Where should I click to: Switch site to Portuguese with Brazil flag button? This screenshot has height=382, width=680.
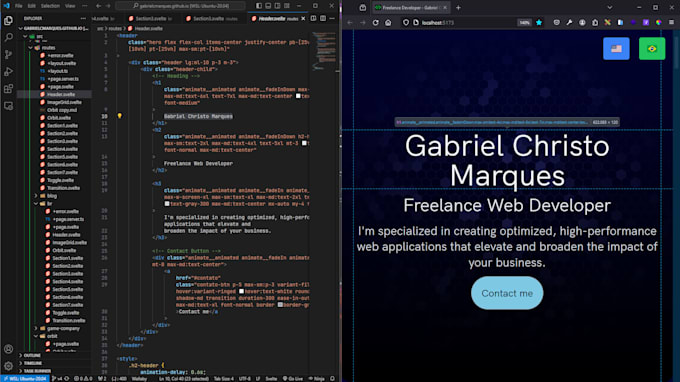652,49
